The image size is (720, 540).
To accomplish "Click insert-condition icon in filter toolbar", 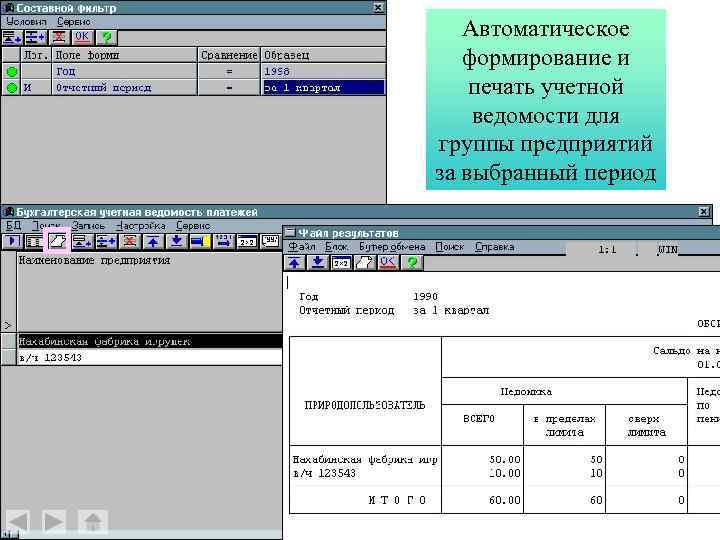I will point(35,37).
